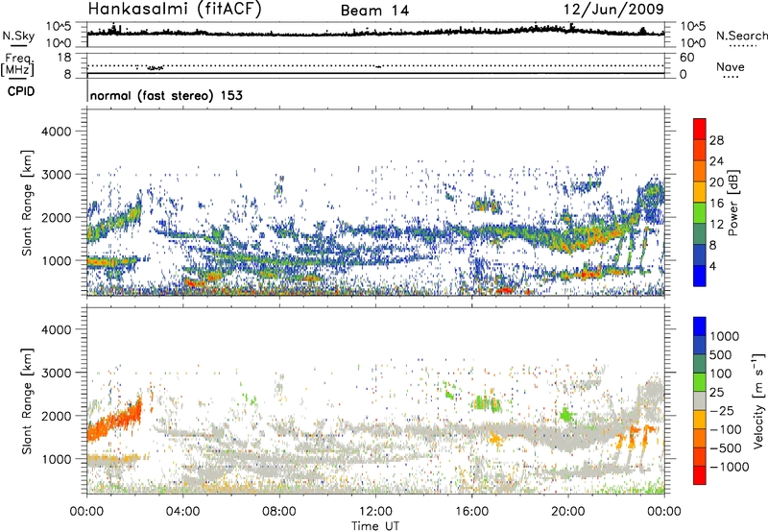This screenshot has width=768, height=532.
Task: Click the 2000 tick of the velocity panel
Action: click(x=56, y=416)
